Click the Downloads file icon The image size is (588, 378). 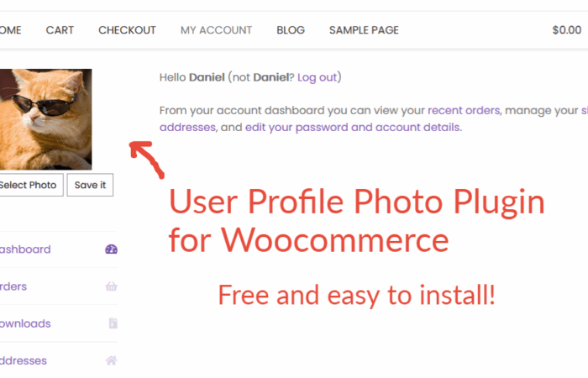point(113,323)
